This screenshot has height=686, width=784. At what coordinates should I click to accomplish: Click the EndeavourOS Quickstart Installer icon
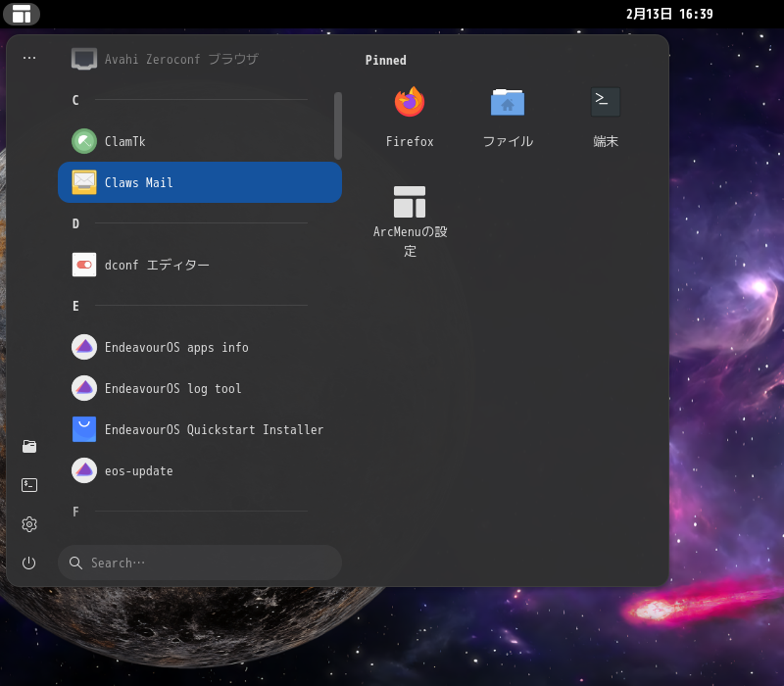click(x=84, y=429)
